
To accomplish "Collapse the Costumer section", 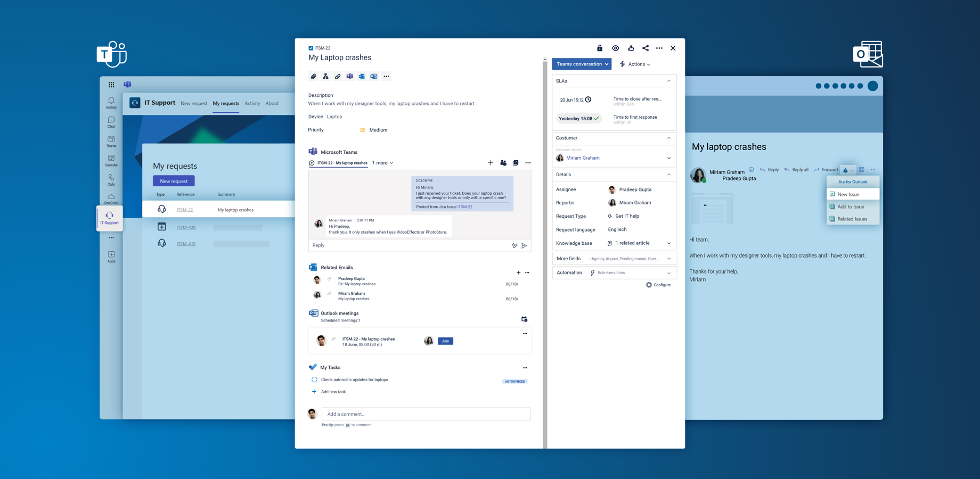I will coord(669,138).
